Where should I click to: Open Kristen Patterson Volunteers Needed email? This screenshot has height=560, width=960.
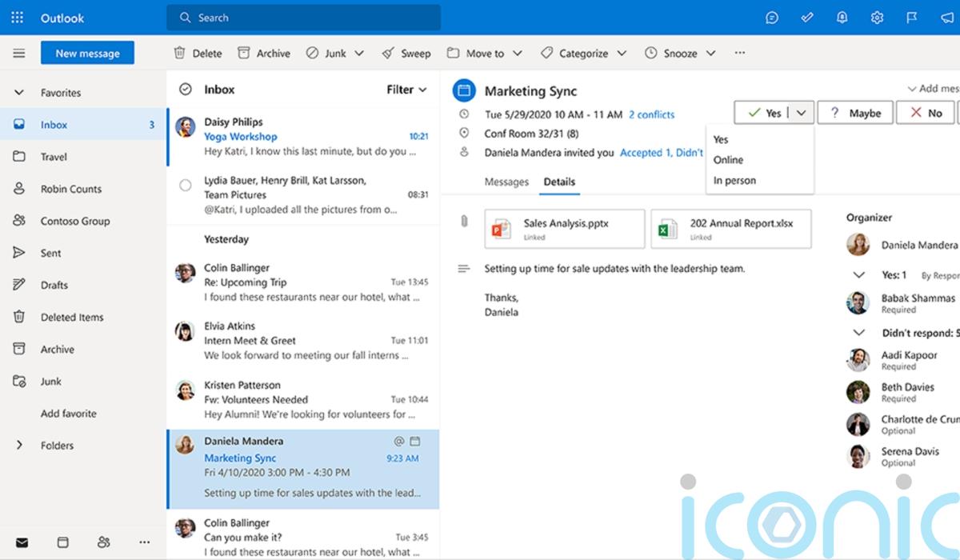(x=303, y=399)
